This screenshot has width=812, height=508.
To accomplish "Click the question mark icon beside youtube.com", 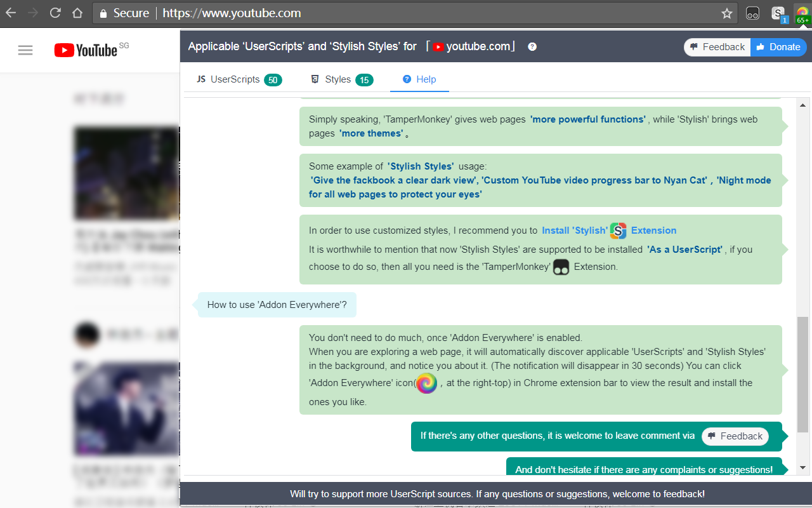I will pos(532,46).
